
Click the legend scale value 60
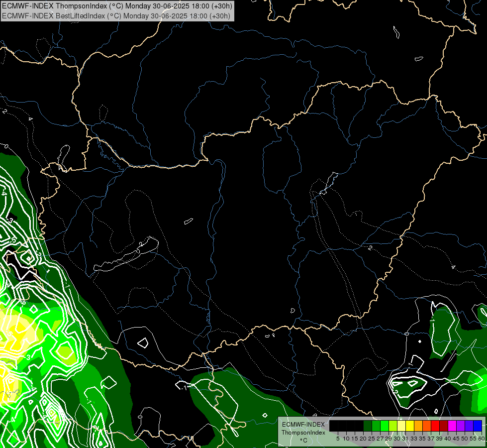[x=482, y=439]
